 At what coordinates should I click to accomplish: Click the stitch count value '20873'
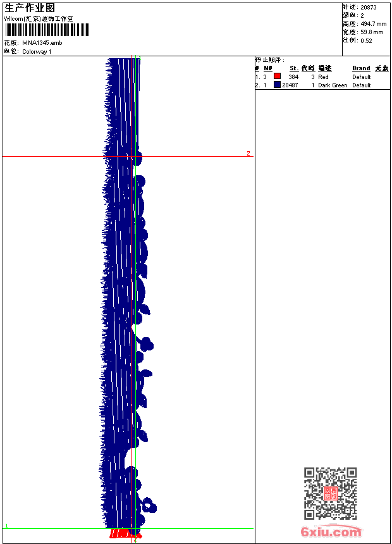[369, 8]
